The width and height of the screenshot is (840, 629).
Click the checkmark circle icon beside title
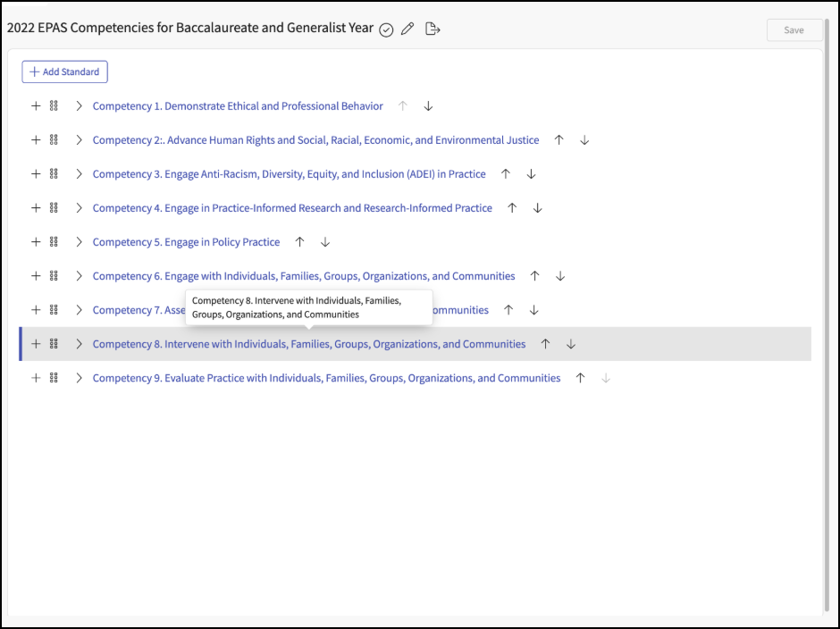[386, 30]
